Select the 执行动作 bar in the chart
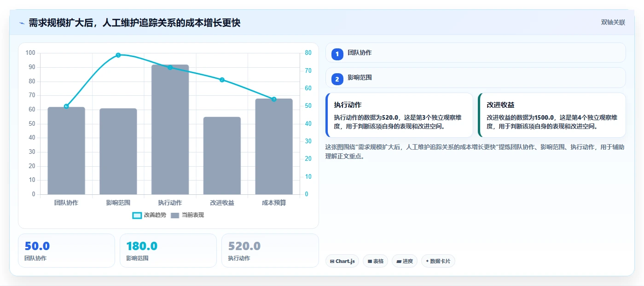Image resolution: width=644 pixels, height=286 pixels. [x=170, y=129]
